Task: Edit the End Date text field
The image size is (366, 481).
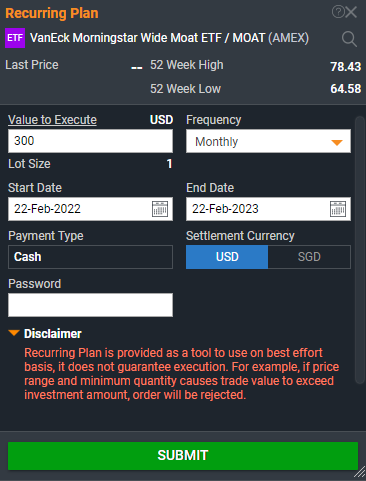Action: click(257, 209)
